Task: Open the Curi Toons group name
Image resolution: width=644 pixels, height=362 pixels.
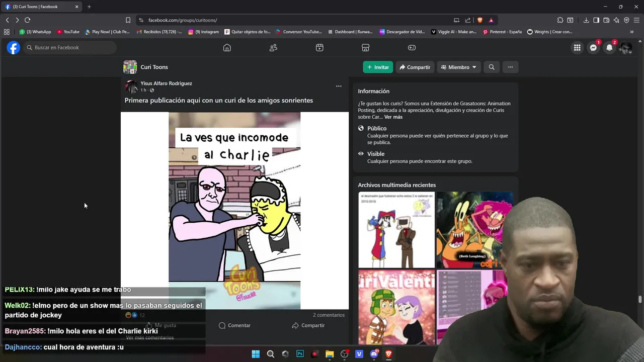Action: tap(154, 67)
